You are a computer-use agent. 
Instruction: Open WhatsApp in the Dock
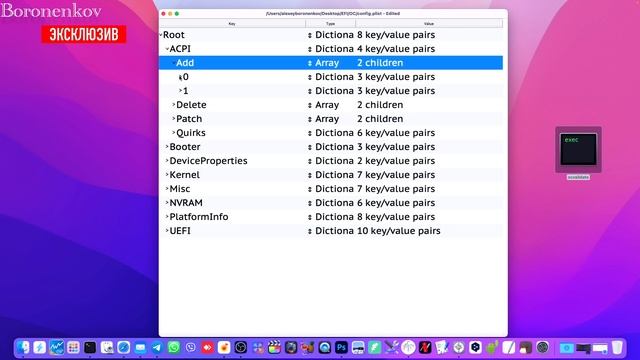[x=174, y=347]
